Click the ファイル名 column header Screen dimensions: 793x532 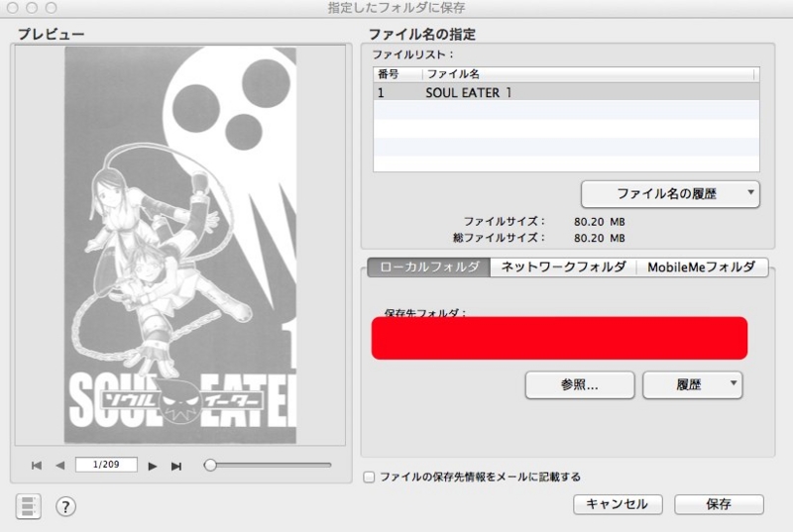point(588,74)
